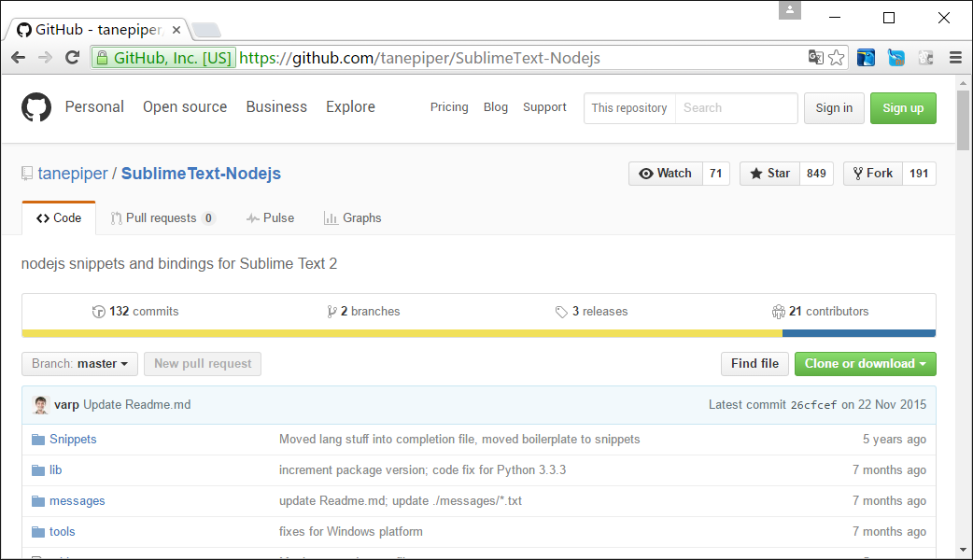This screenshot has height=560, width=973.
Task: Click the Watch button
Action: click(666, 174)
